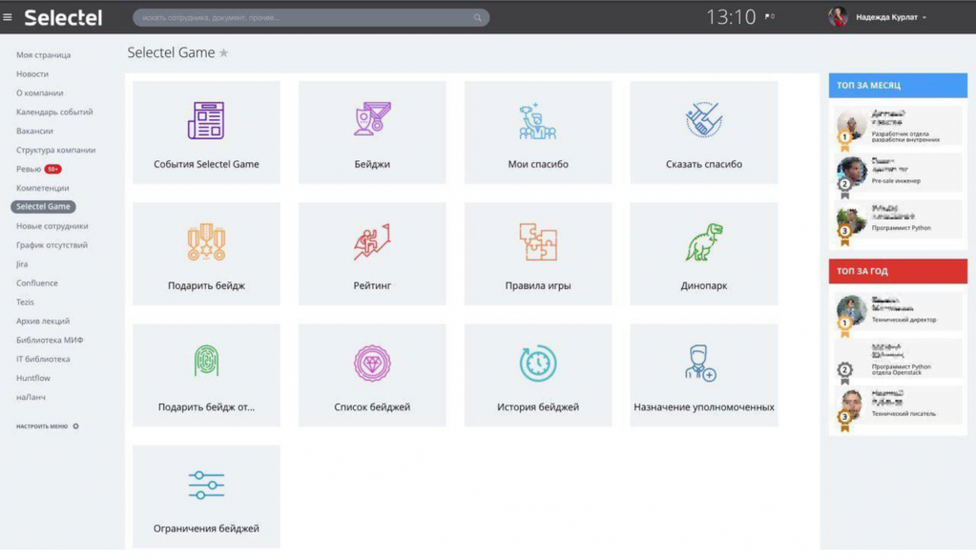Click the Рейтинг climbing chart icon
976x560 pixels.
tap(372, 242)
